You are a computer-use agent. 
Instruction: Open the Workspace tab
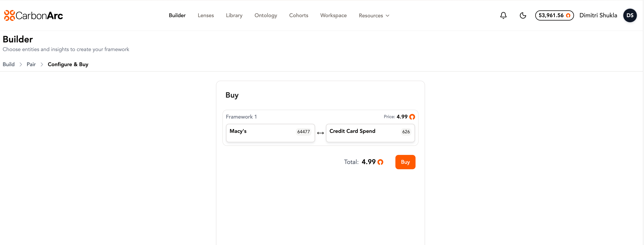tap(333, 15)
